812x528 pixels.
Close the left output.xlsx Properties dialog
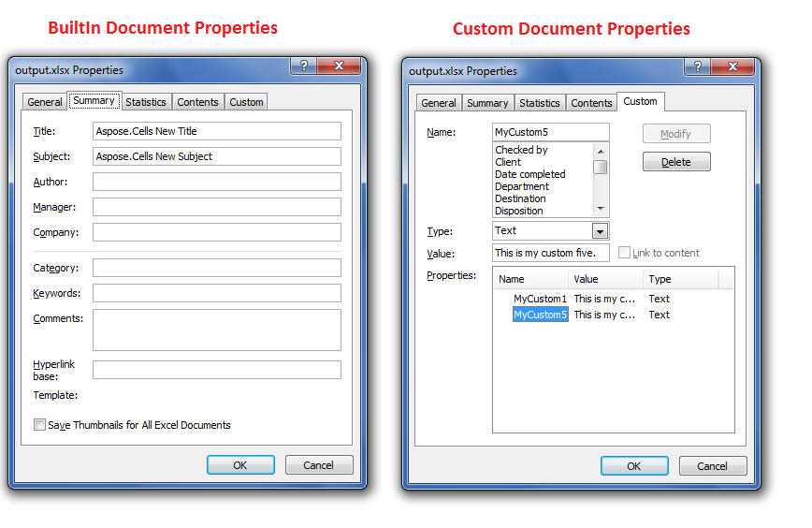click(338, 67)
